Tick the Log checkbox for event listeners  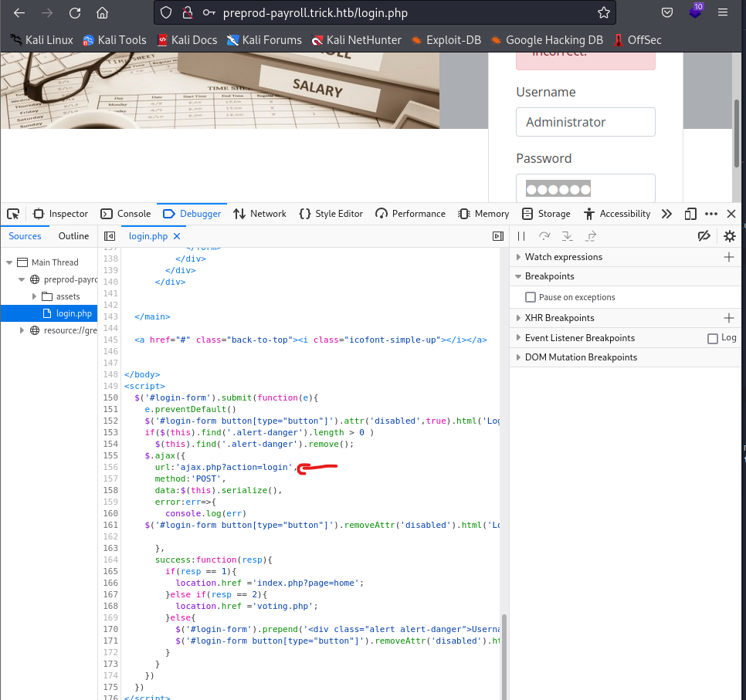(713, 339)
